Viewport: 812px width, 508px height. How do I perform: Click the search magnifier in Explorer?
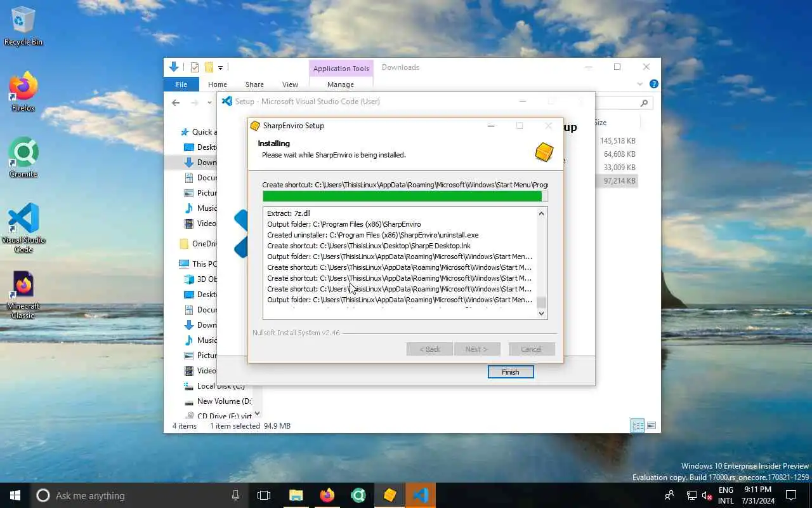644,103
